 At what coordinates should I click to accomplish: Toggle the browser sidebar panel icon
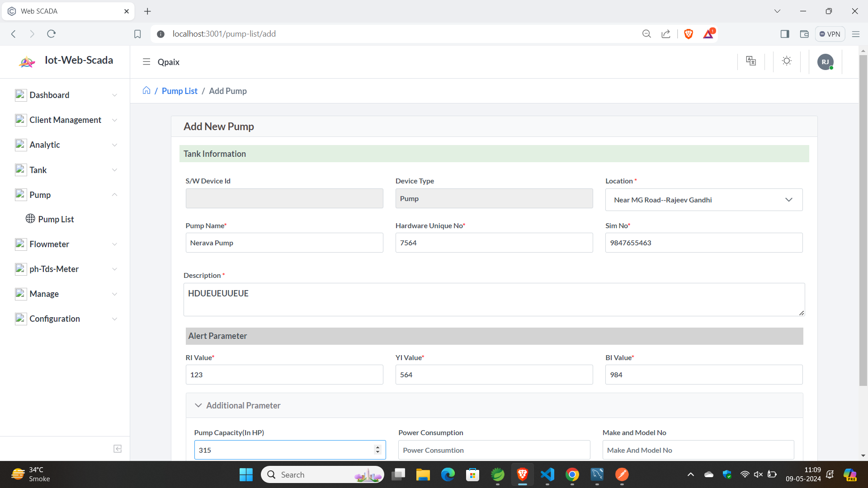click(785, 34)
